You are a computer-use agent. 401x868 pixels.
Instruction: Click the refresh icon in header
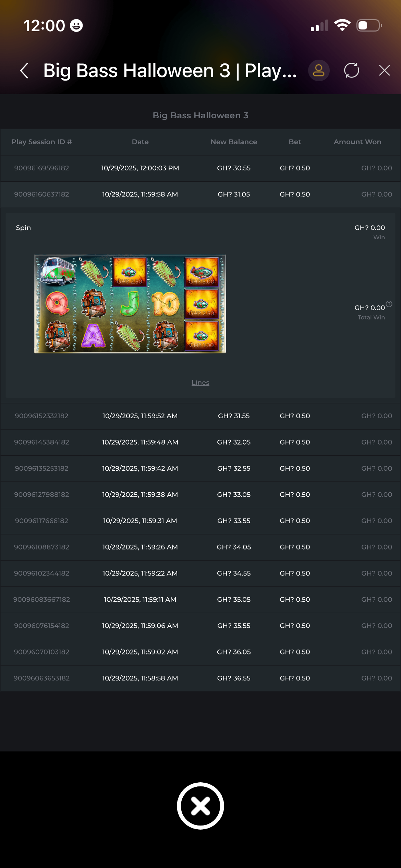pos(351,71)
